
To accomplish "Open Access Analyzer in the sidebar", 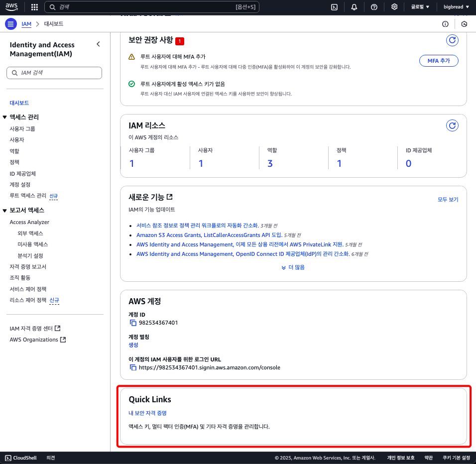I will click(x=29, y=222).
